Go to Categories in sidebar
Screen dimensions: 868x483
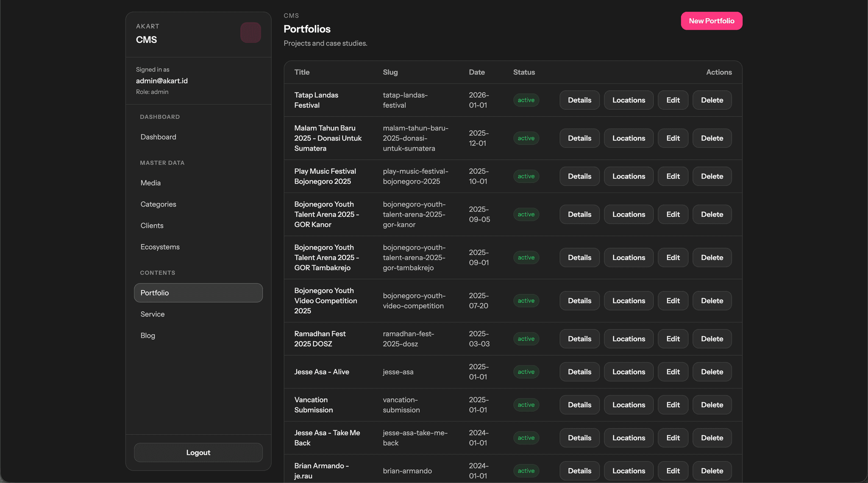[x=158, y=204]
